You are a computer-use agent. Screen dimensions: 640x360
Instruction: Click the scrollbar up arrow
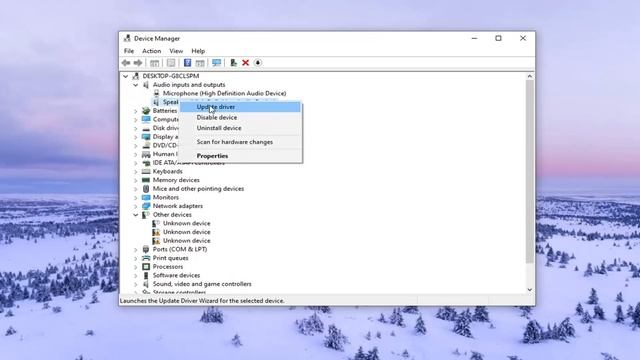529,76
